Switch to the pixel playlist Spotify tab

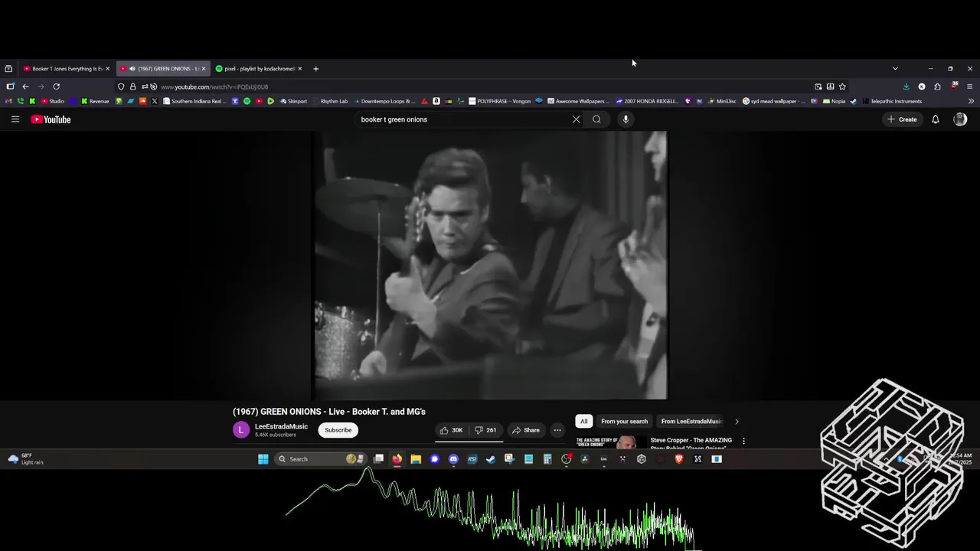click(258, 69)
